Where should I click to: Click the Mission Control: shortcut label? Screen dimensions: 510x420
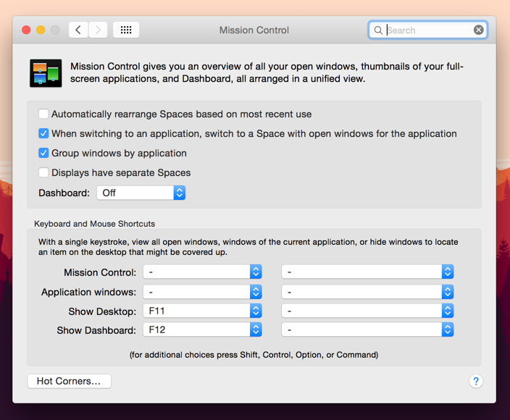[x=100, y=272]
